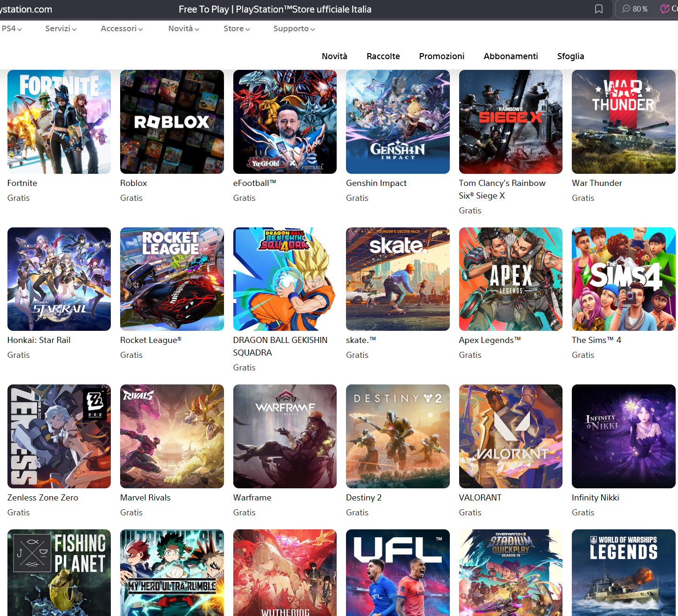Click the Apex Legends™ title link
Image resolution: width=678 pixels, height=616 pixels.
[490, 340]
